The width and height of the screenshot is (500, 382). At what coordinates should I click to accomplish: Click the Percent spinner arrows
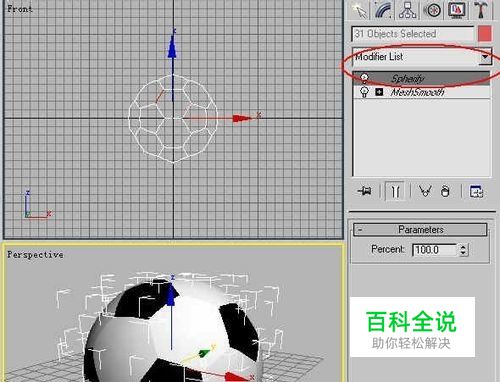(463, 250)
